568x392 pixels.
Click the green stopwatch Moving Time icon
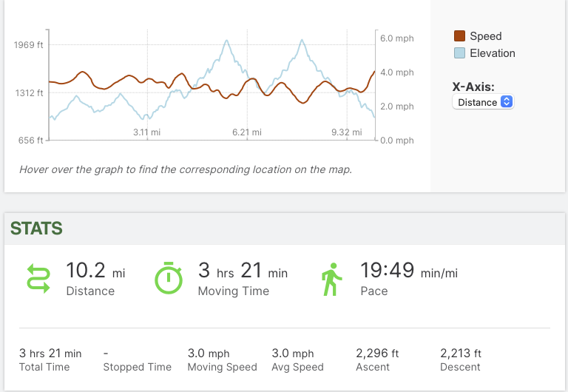click(x=168, y=279)
